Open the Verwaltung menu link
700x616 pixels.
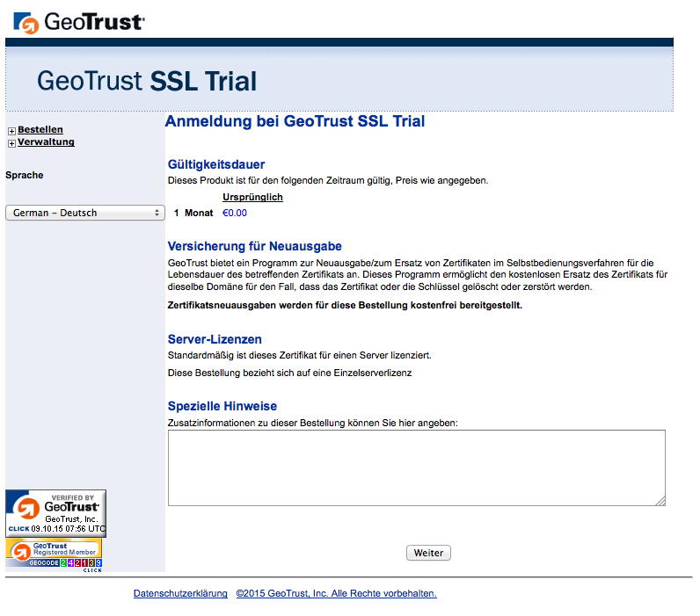coord(46,142)
